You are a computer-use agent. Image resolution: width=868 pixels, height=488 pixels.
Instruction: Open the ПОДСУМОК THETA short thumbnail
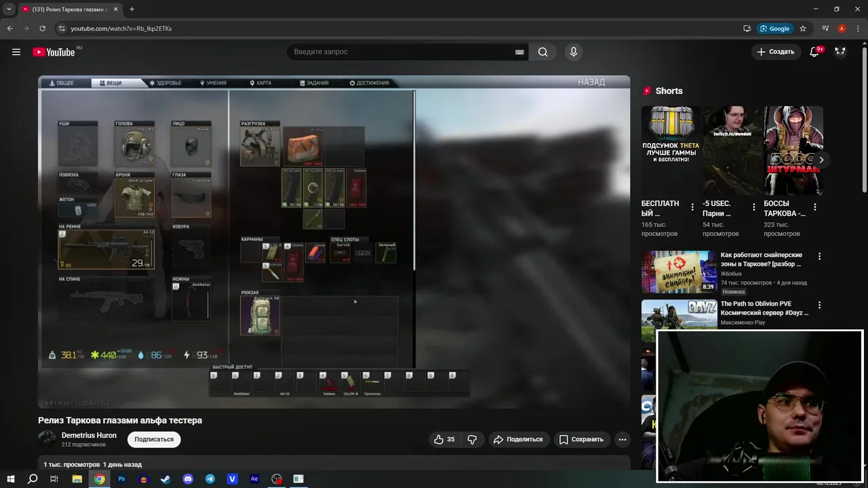[671, 150]
